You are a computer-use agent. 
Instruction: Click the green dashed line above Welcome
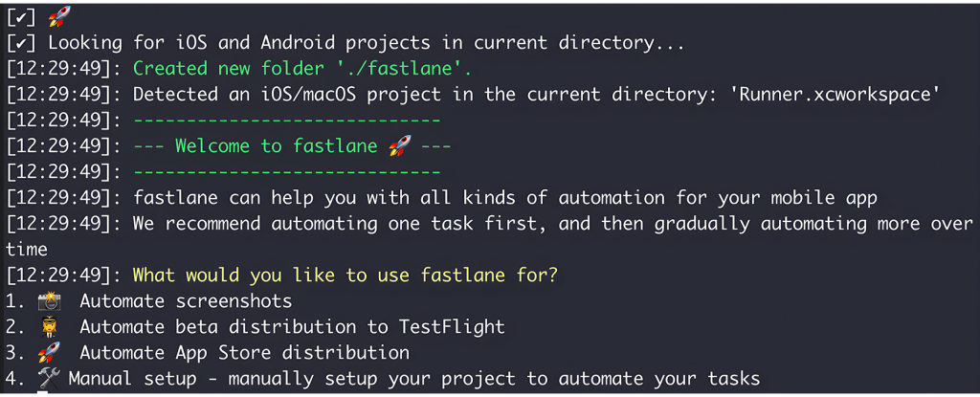tap(286, 121)
